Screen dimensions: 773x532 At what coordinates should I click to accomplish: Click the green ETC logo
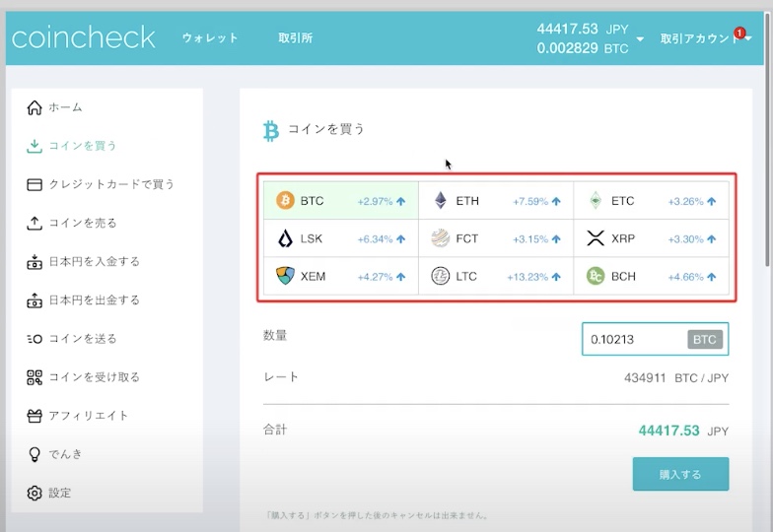point(596,201)
